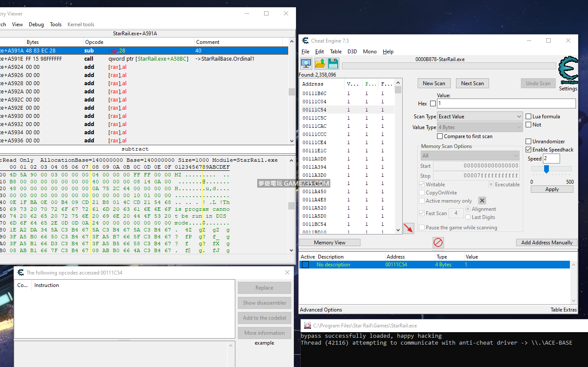This screenshot has width=588, height=367.
Task: Open the Scan Type dropdown
Action: [480, 117]
